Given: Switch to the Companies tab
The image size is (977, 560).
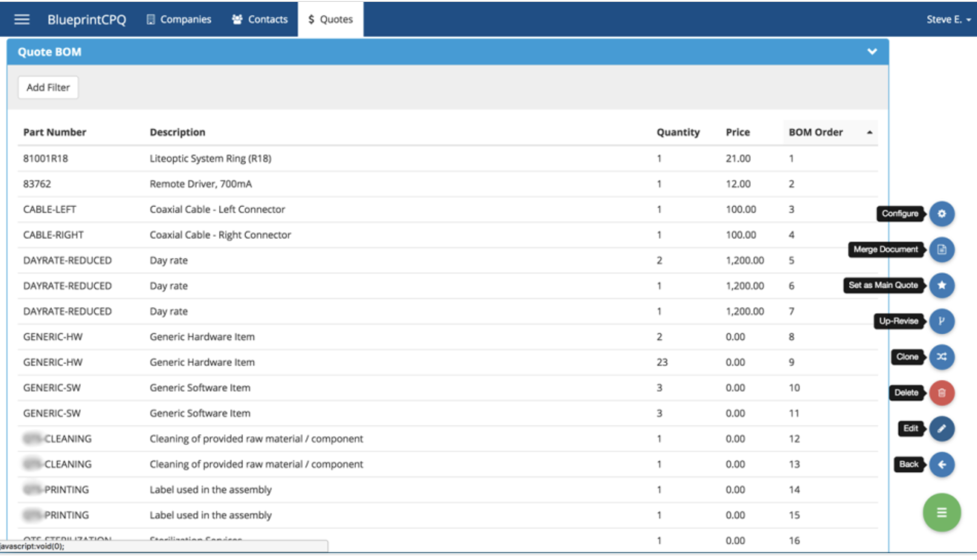Looking at the screenshot, I should (179, 19).
